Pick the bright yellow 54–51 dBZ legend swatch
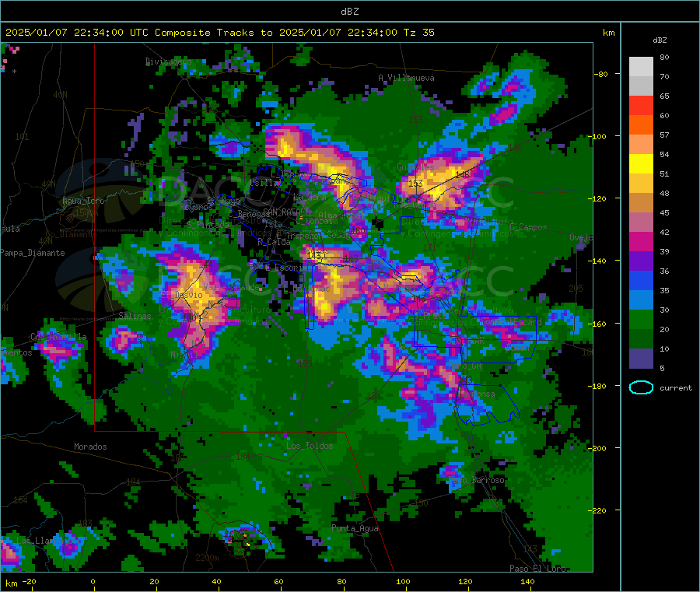This screenshot has width=700, height=592. [x=641, y=164]
